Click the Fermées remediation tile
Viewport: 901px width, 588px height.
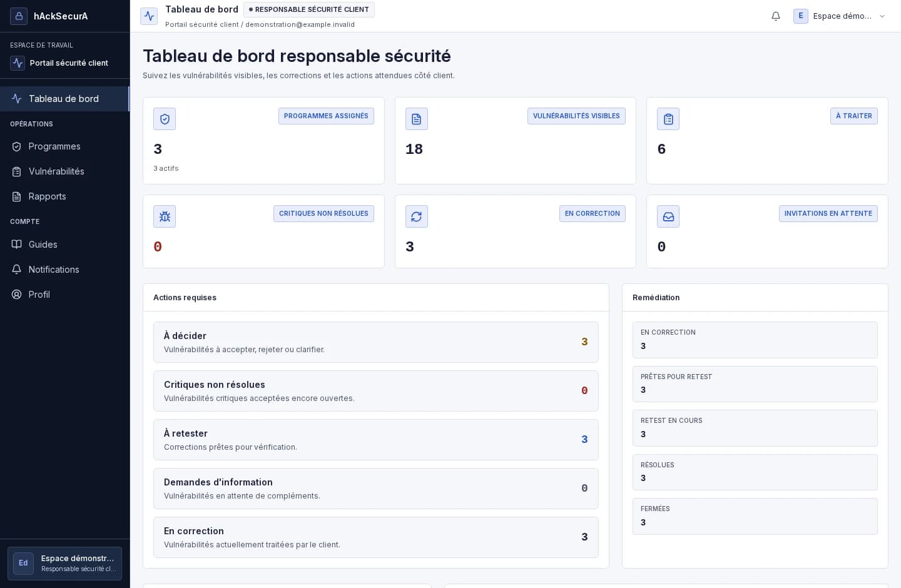[x=755, y=516]
